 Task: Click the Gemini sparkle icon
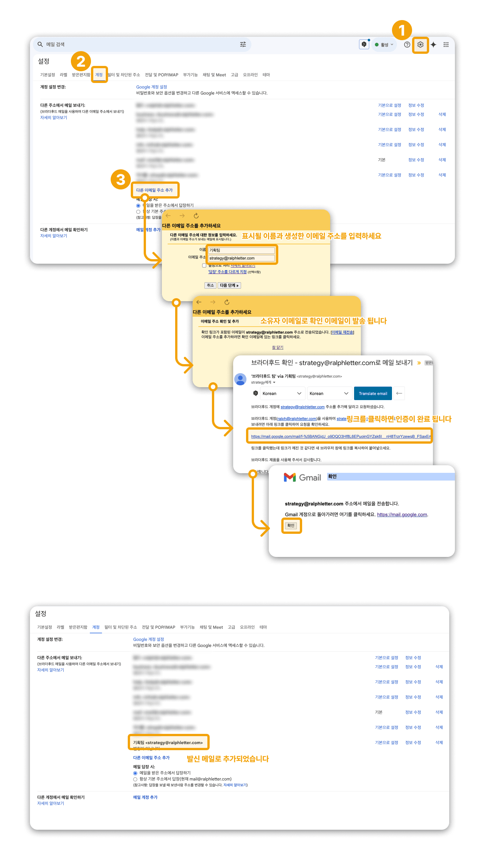[x=434, y=45]
